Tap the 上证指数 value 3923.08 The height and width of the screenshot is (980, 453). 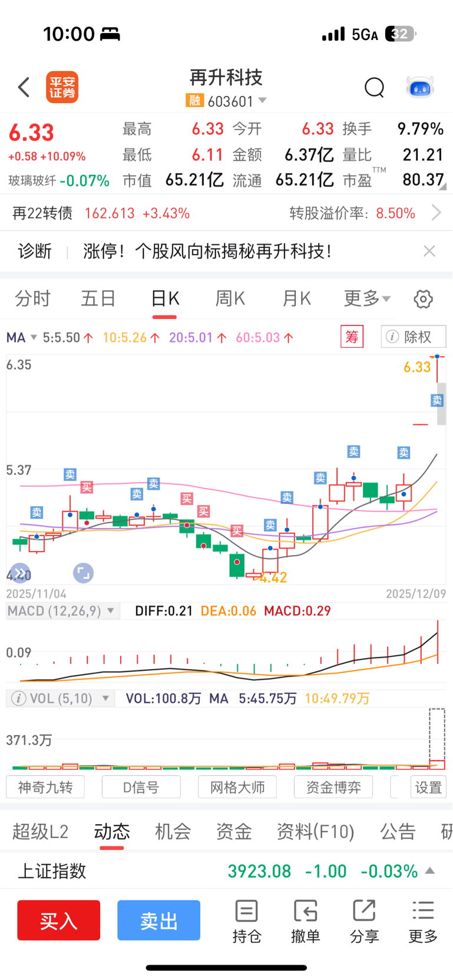(x=259, y=871)
